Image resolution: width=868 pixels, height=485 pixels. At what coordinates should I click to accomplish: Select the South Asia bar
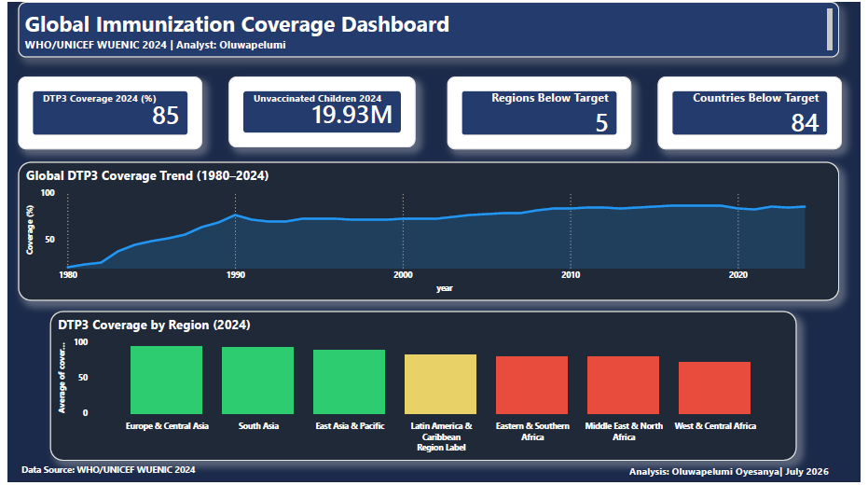pos(258,381)
